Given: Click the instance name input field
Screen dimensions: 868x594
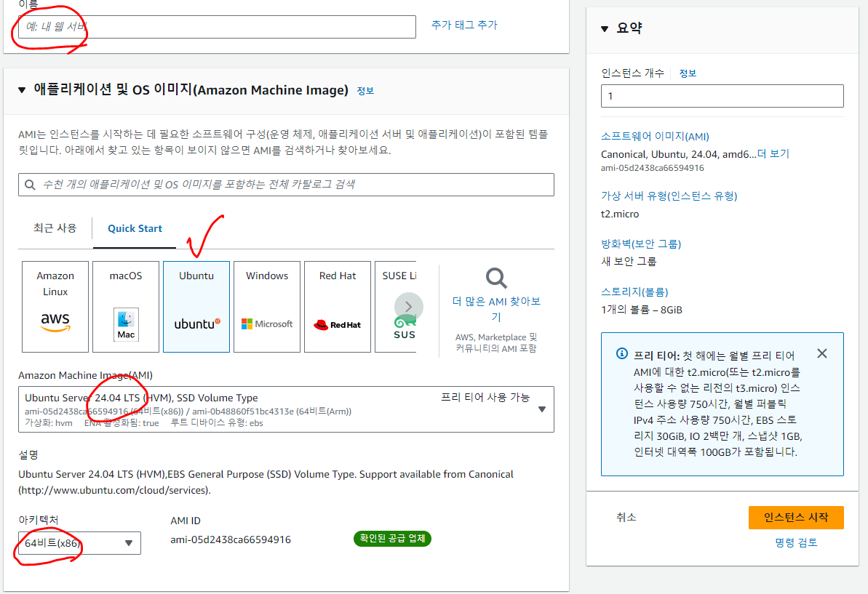Looking at the screenshot, I should tap(217, 27).
